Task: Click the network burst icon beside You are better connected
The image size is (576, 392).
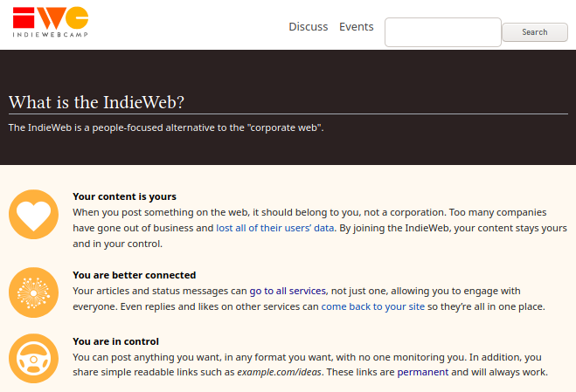Action: [33, 292]
